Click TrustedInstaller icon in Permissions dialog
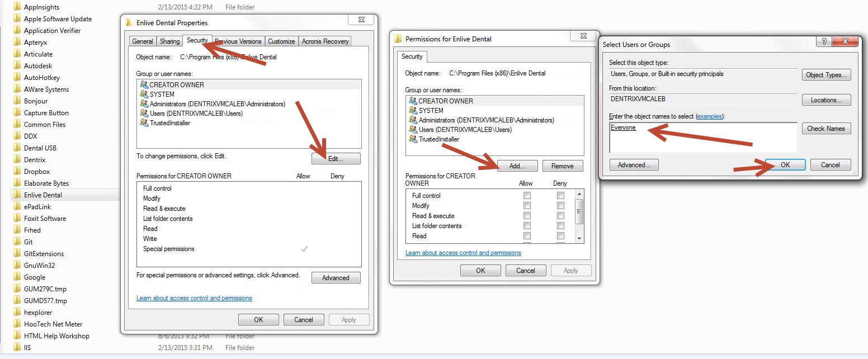Image resolution: width=868 pixels, height=359 pixels. pos(413,139)
